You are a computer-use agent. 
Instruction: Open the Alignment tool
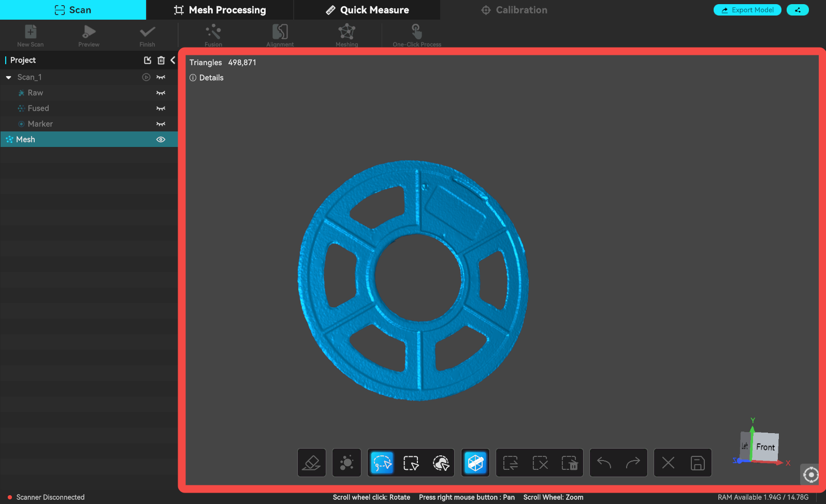tap(280, 35)
